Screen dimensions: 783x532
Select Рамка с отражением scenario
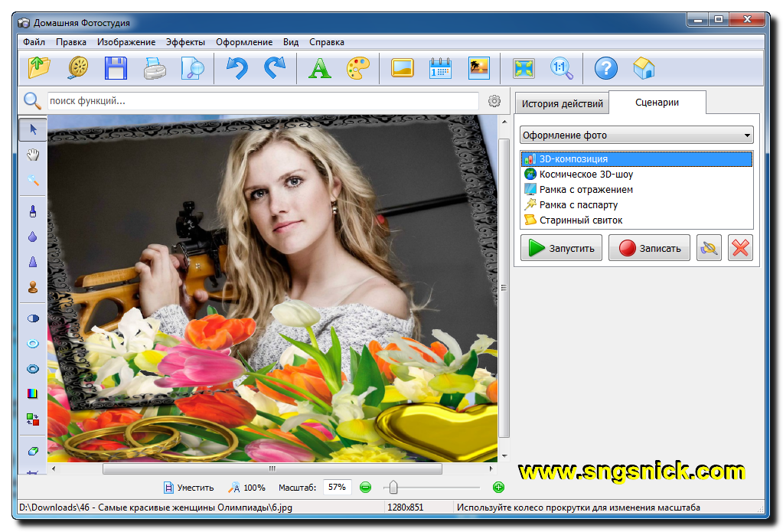point(637,189)
